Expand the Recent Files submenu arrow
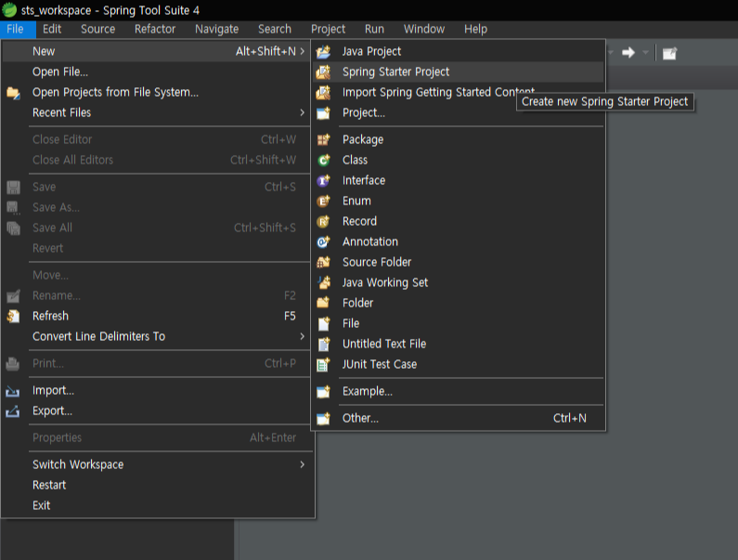738x560 pixels. (303, 112)
